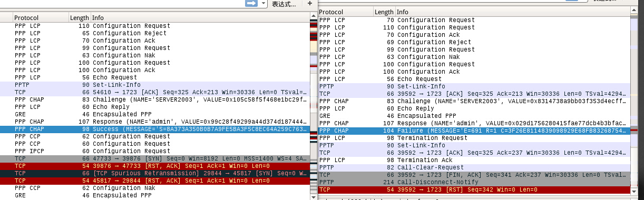This screenshot has height=200, width=644.
Task: Sort right window by Length column header
Action: click(x=384, y=12)
